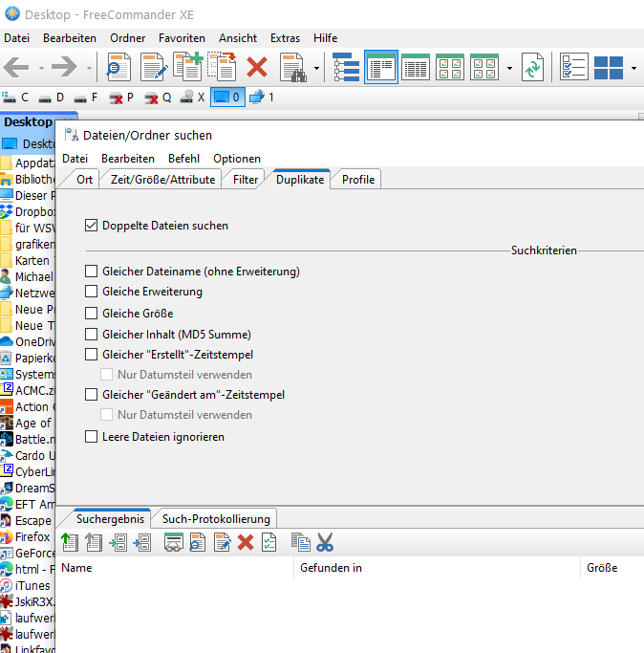Click the copy icon in results toolbar
Image resolution: width=644 pixels, height=653 pixels.
[301, 542]
